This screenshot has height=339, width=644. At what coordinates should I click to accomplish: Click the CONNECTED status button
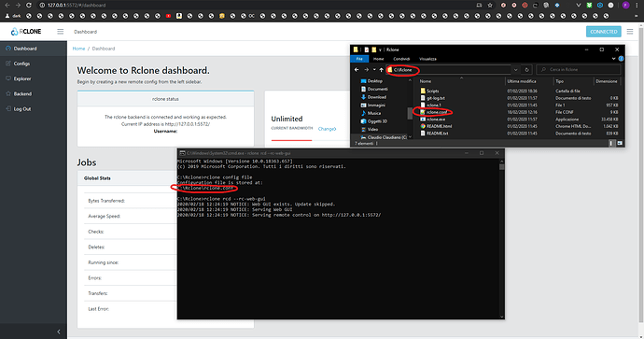click(603, 32)
